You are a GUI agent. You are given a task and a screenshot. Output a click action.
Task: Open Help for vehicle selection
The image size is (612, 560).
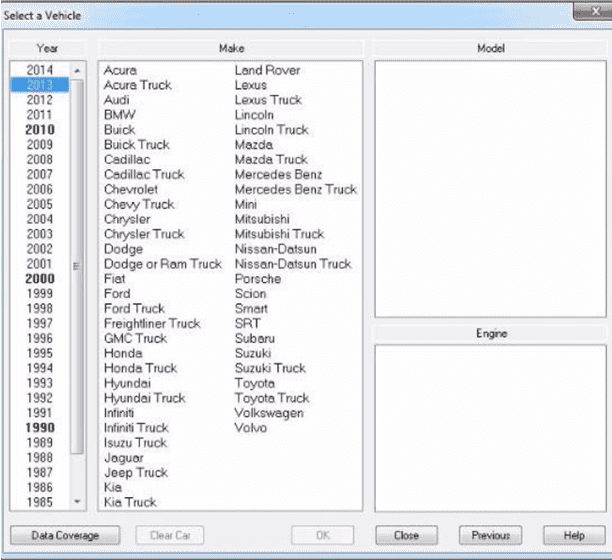pyautogui.click(x=574, y=535)
